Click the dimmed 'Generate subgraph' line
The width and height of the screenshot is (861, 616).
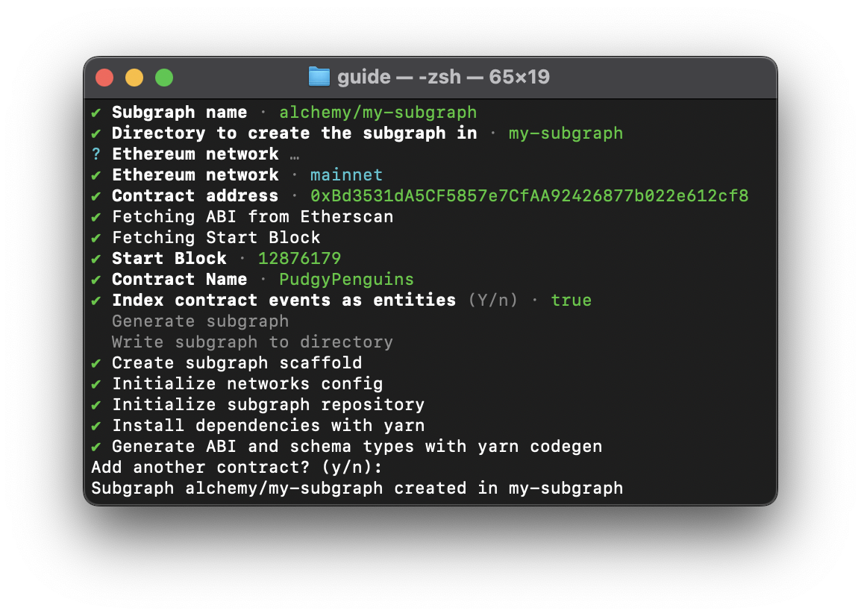[x=200, y=321]
